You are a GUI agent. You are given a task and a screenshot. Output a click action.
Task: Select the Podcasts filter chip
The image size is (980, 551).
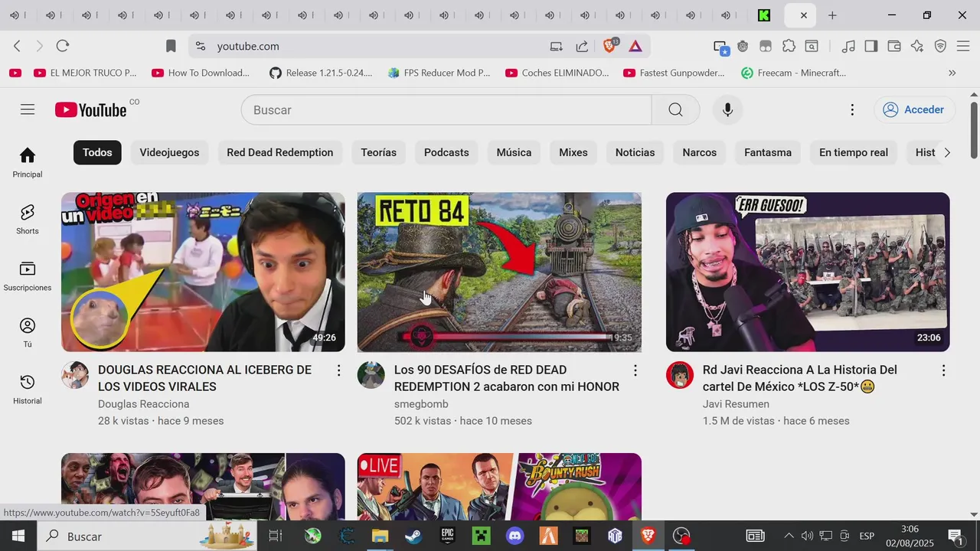click(x=446, y=152)
